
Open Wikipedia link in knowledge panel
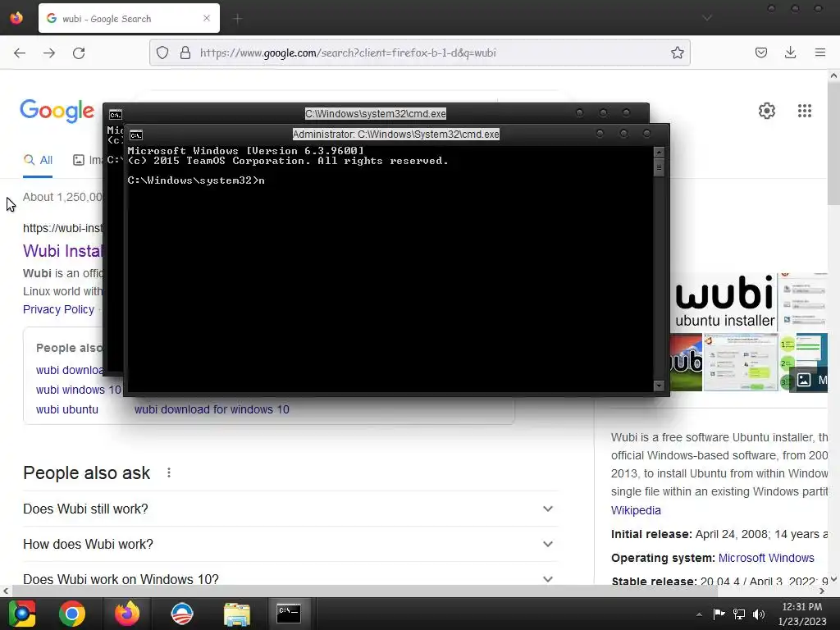pyautogui.click(x=636, y=510)
